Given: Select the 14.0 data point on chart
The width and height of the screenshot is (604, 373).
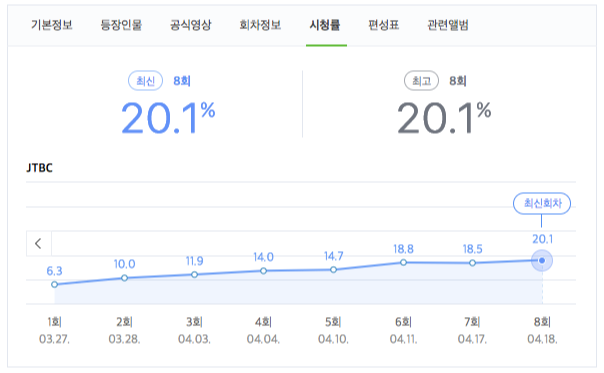Looking at the screenshot, I should (263, 271).
